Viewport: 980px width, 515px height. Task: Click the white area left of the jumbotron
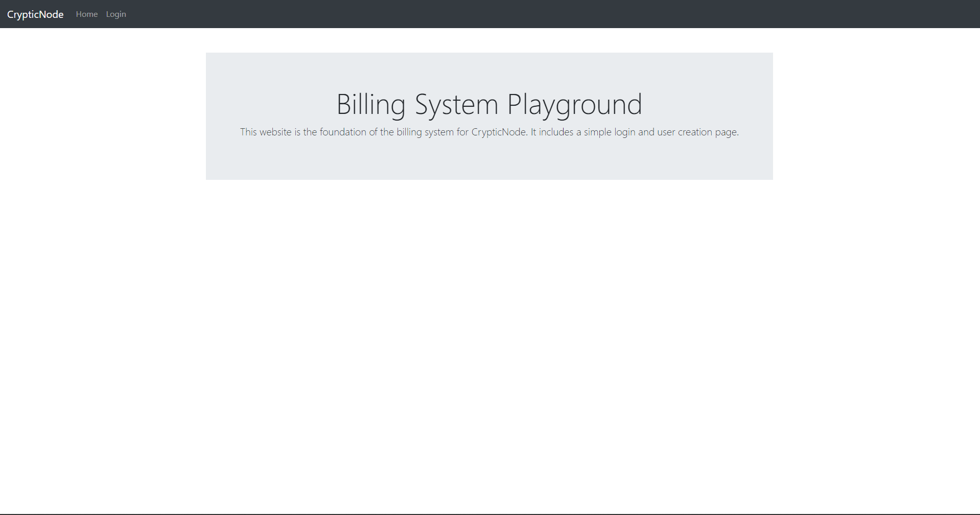coord(102,116)
